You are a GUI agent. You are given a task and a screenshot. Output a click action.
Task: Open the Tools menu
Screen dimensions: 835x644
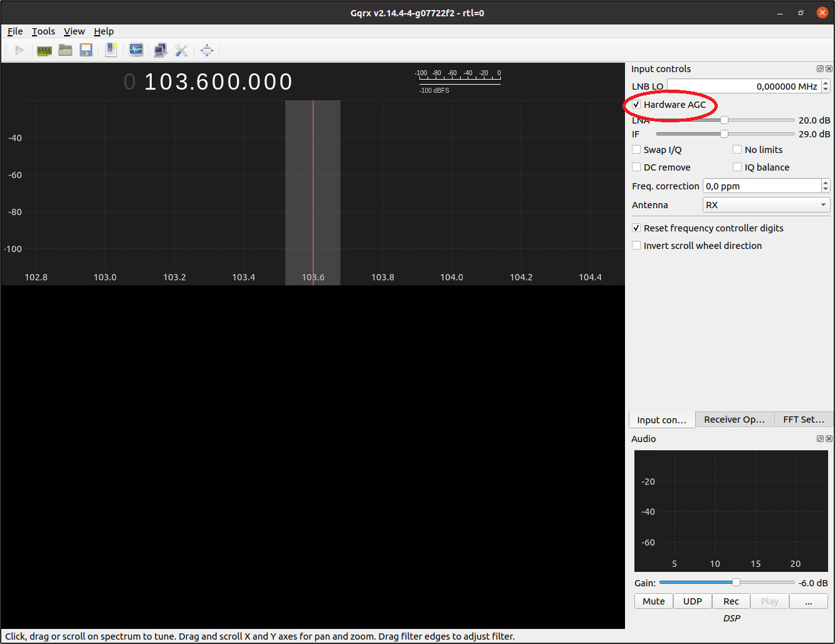click(43, 31)
